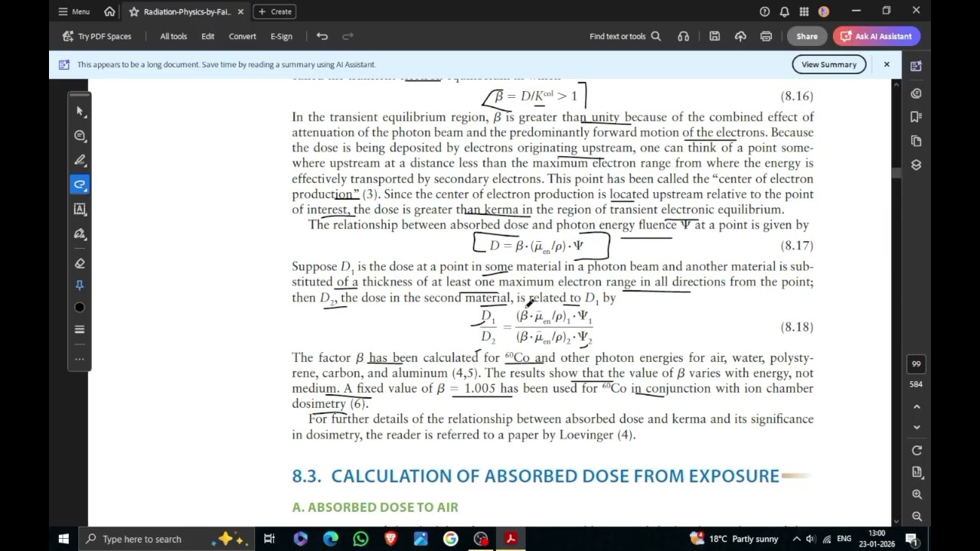Undo the last action
Image resolution: width=980 pixels, height=551 pixels.
point(322,36)
